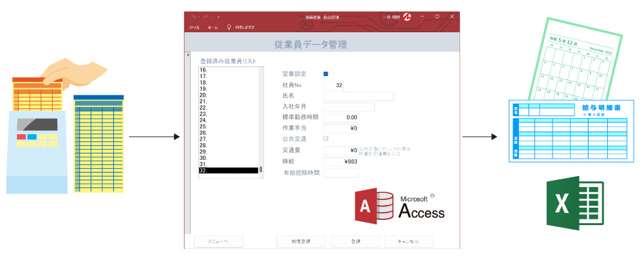Minimize the Access window
The height and width of the screenshot is (258, 644).
point(422,17)
